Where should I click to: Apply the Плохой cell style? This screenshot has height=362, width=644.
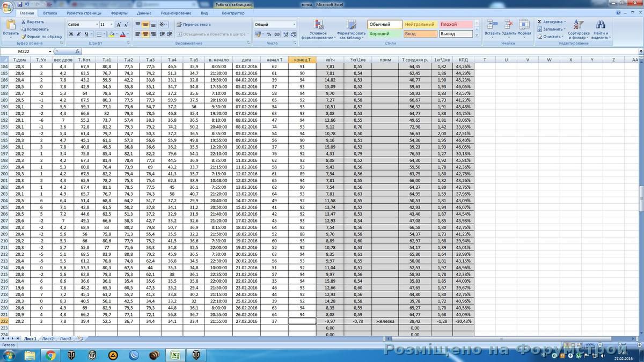[x=456, y=24]
